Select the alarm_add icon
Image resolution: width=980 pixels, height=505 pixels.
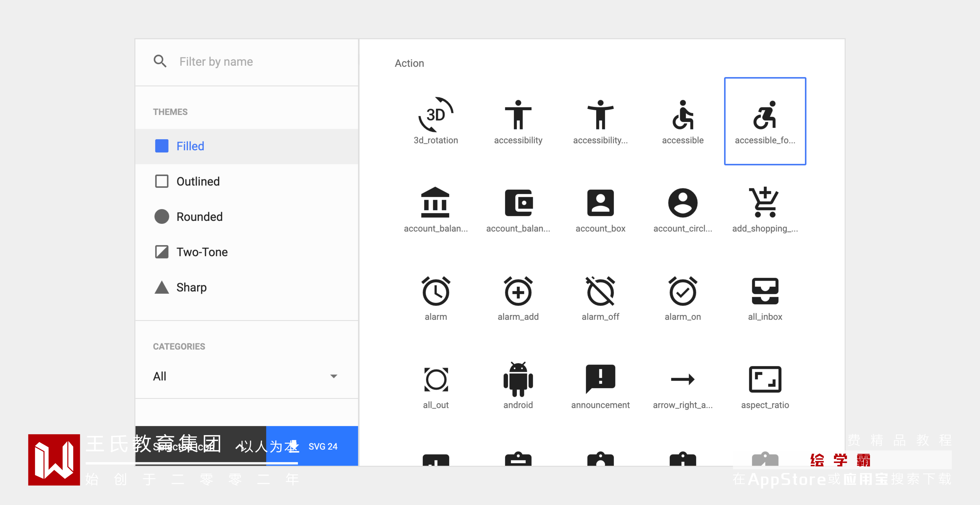(x=518, y=292)
